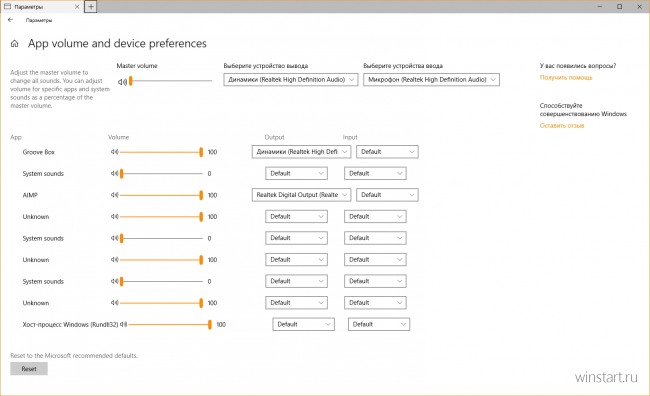Mute Groove Box via its speaker icon
Image resolution: width=650 pixels, height=396 pixels.
114,152
